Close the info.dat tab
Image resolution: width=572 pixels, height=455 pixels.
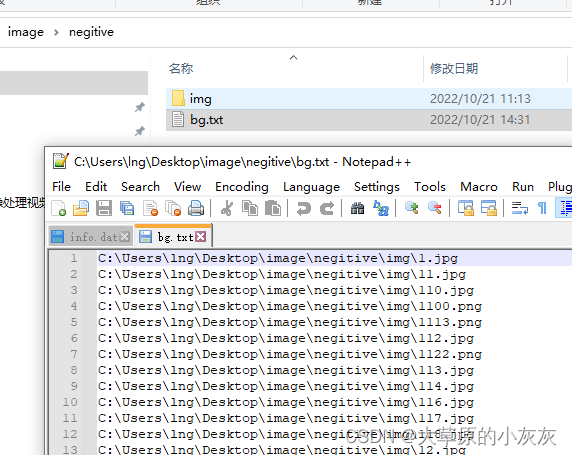tap(125, 237)
